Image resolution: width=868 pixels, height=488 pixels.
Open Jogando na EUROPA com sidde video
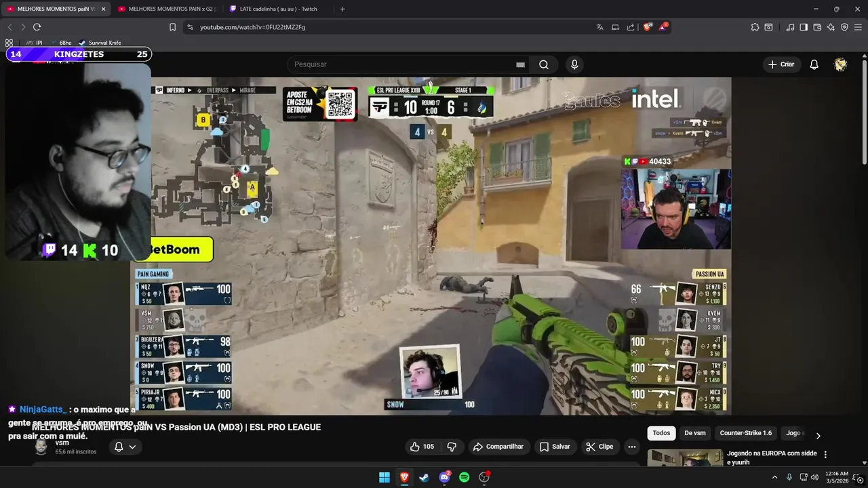(x=772, y=457)
